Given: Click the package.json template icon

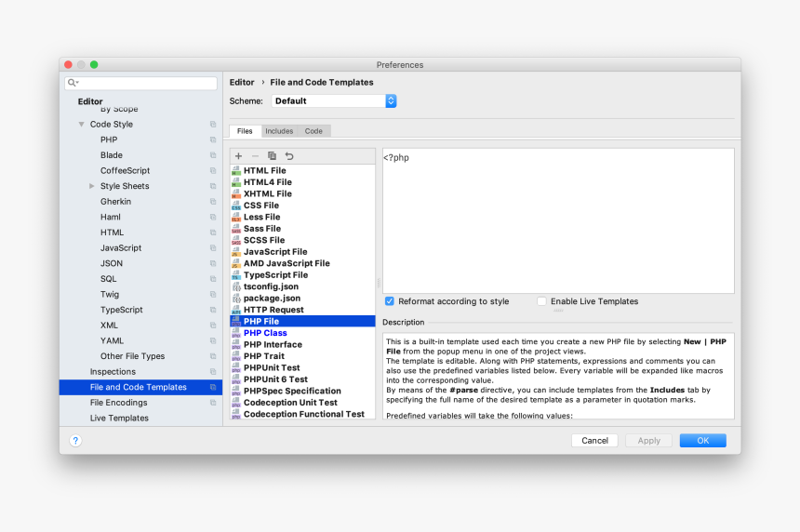Looking at the screenshot, I should click(x=236, y=299).
